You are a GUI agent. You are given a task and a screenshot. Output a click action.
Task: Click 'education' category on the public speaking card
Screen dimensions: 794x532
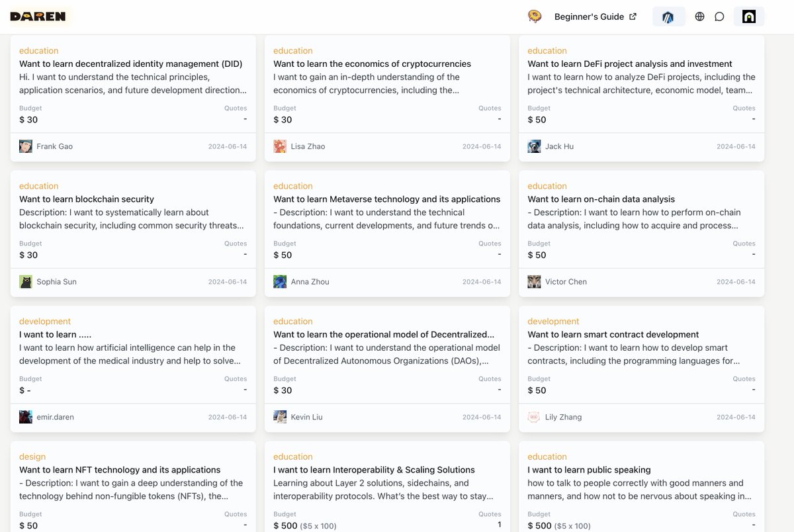tap(547, 457)
